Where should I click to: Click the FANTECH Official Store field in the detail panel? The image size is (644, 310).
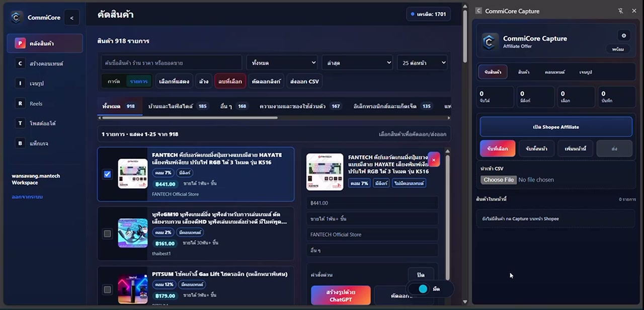click(x=372, y=234)
